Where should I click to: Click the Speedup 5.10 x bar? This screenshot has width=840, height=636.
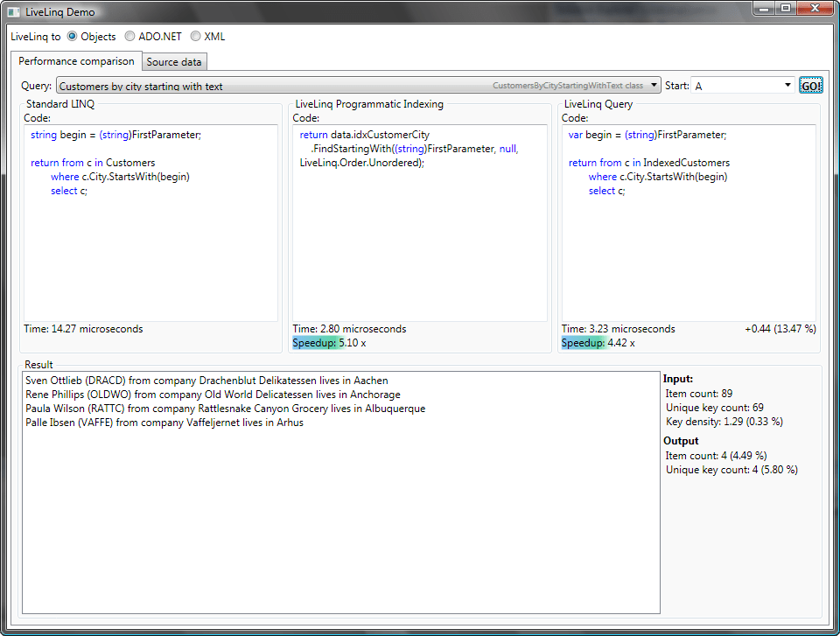329,343
